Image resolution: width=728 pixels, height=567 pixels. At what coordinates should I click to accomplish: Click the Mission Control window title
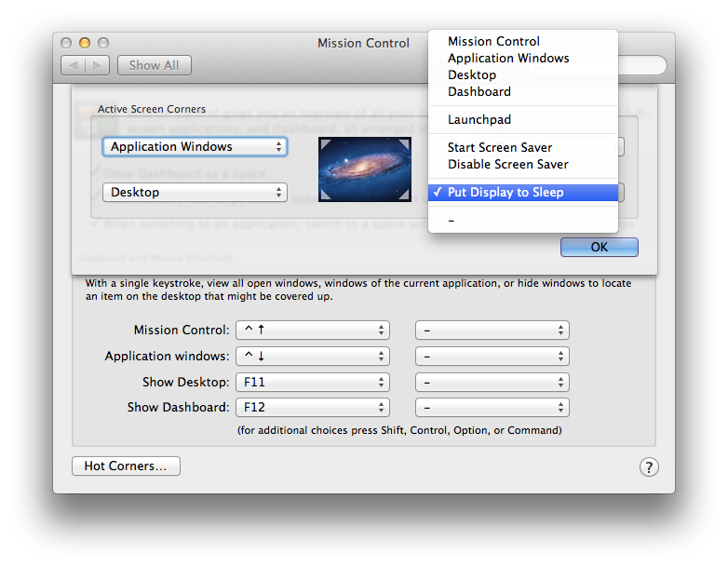364,43
